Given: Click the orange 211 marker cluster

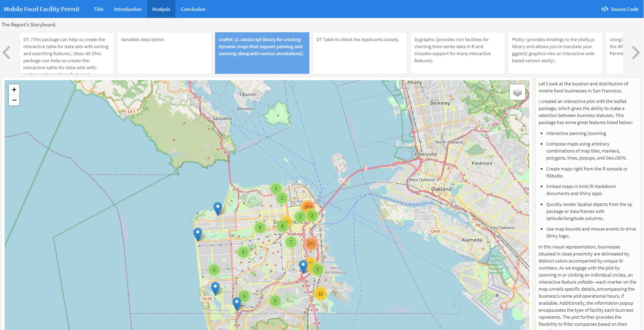Looking at the screenshot, I should [311, 244].
